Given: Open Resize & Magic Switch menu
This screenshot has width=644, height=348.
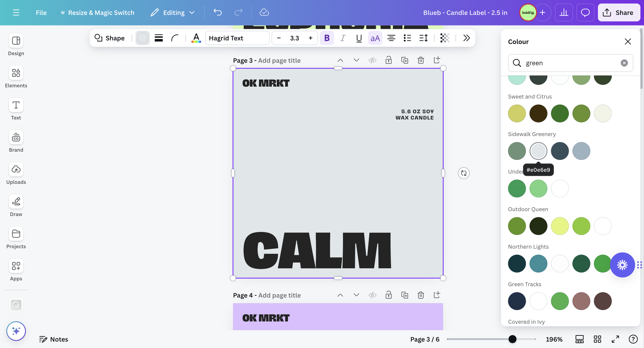Looking at the screenshot, I should 97,12.
